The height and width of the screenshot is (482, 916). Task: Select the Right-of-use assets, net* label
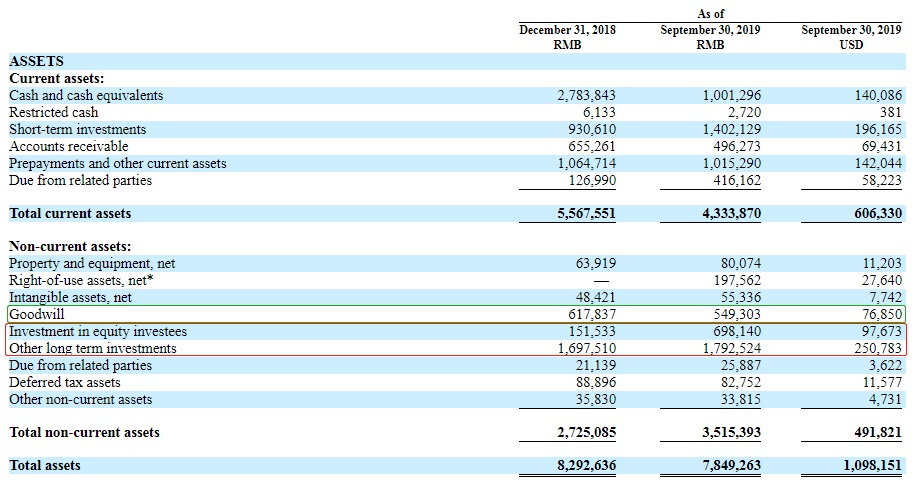coord(81,281)
